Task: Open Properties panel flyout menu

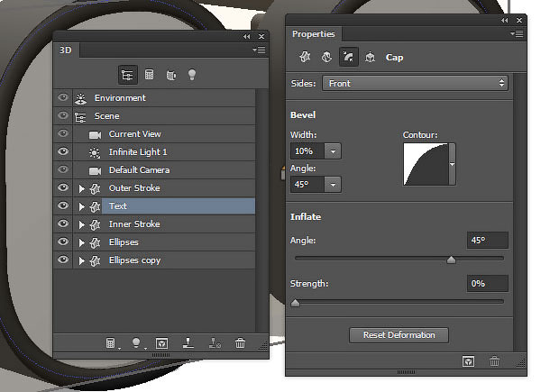Action: [x=517, y=33]
